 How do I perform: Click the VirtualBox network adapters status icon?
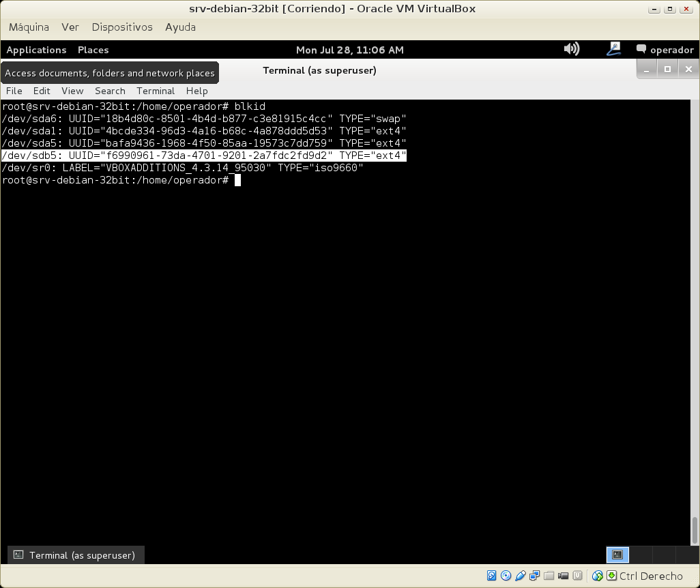pos(535,576)
